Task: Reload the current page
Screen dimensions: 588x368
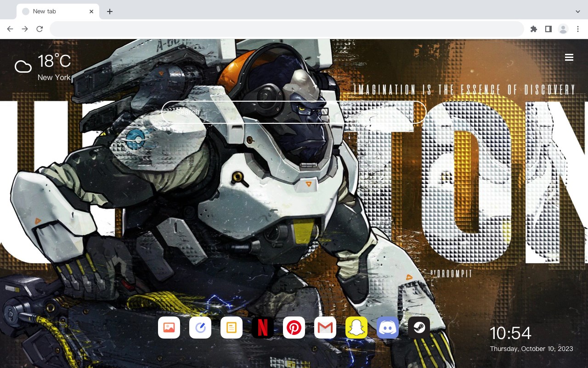Action: point(40,29)
